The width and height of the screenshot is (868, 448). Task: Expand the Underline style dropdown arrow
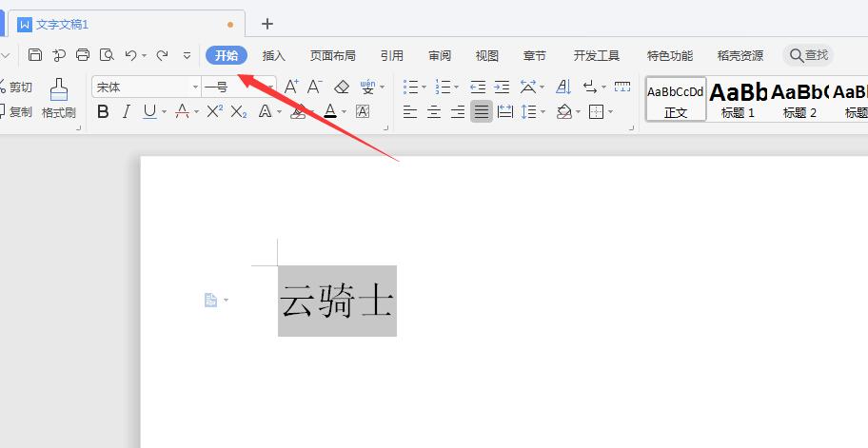pos(164,112)
